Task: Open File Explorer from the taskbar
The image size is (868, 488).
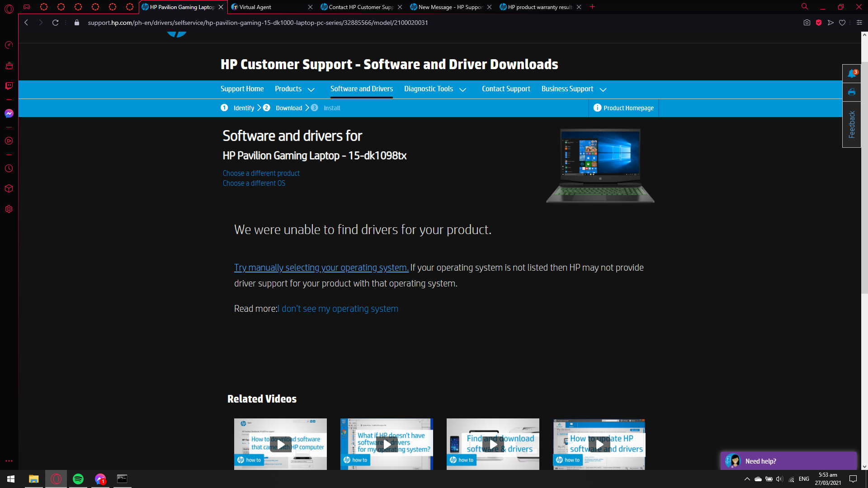Action: (x=34, y=479)
